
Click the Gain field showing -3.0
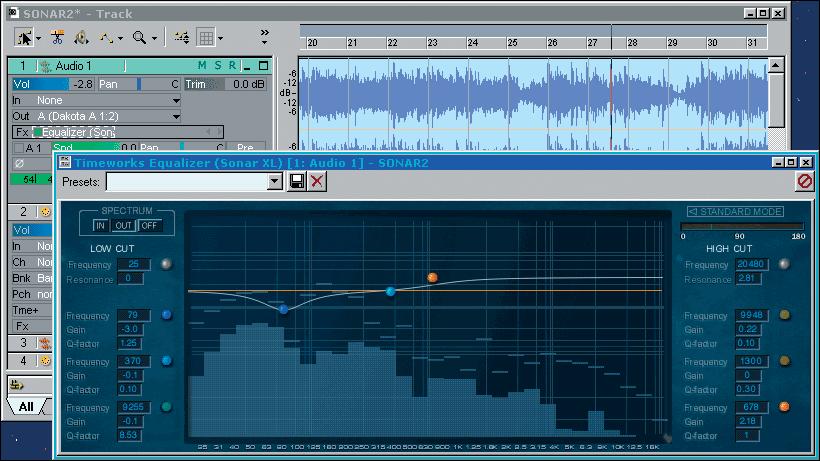tap(130, 329)
